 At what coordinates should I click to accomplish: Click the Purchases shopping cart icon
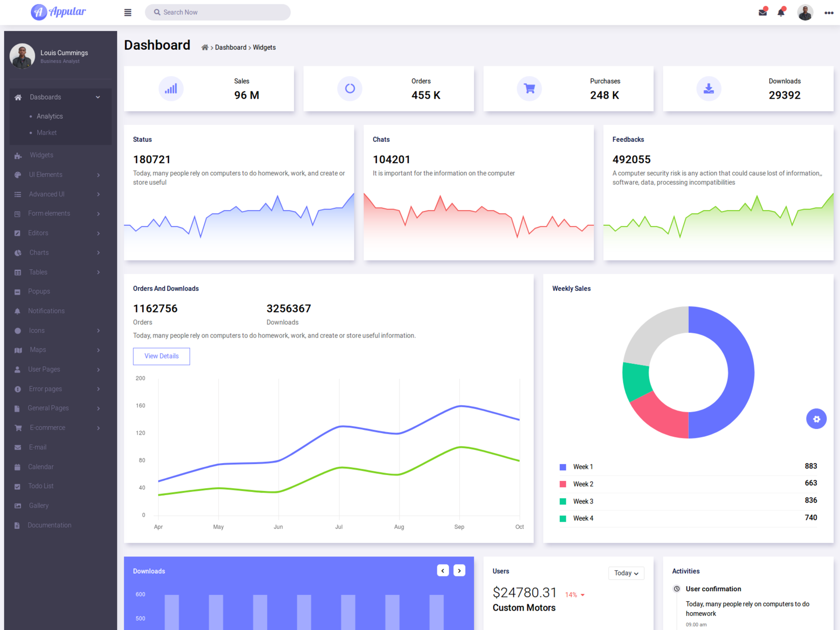click(x=529, y=89)
